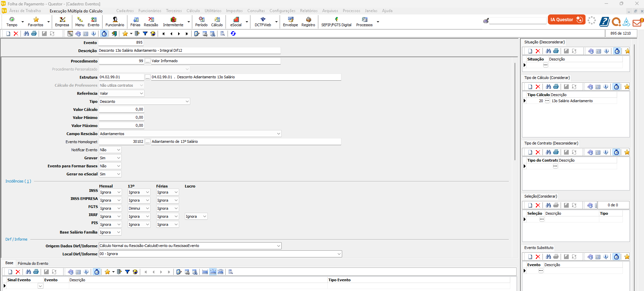The width and height of the screenshot is (644, 291).
Task: Open the eSocial toolbar icon
Action: 236,22
